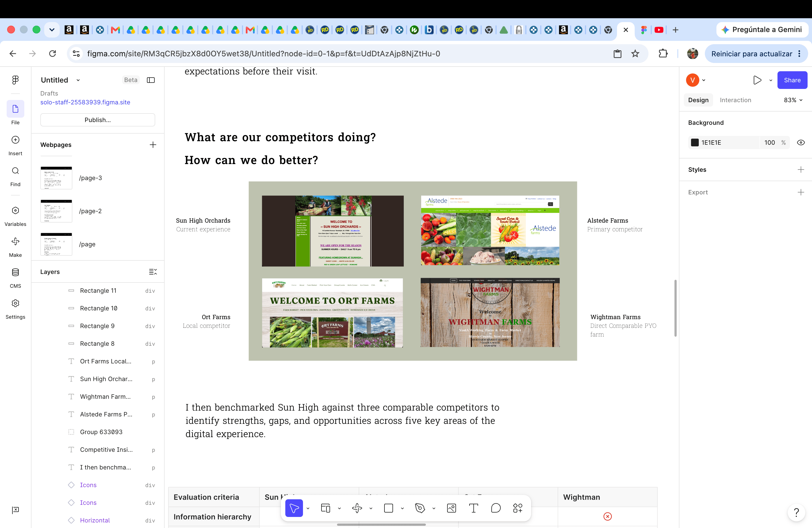Switch to the Design tab
Viewport: 812px width, 528px height.
pyautogui.click(x=698, y=100)
